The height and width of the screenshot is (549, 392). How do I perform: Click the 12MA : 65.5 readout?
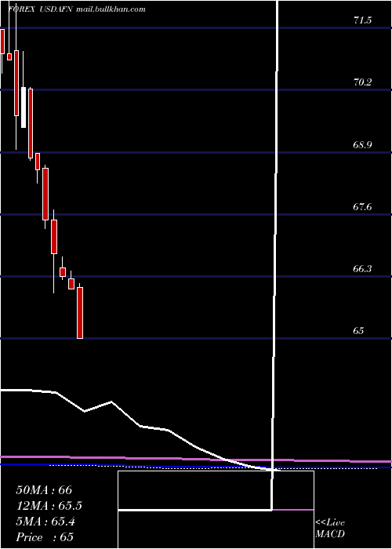(x=49, y=506)
